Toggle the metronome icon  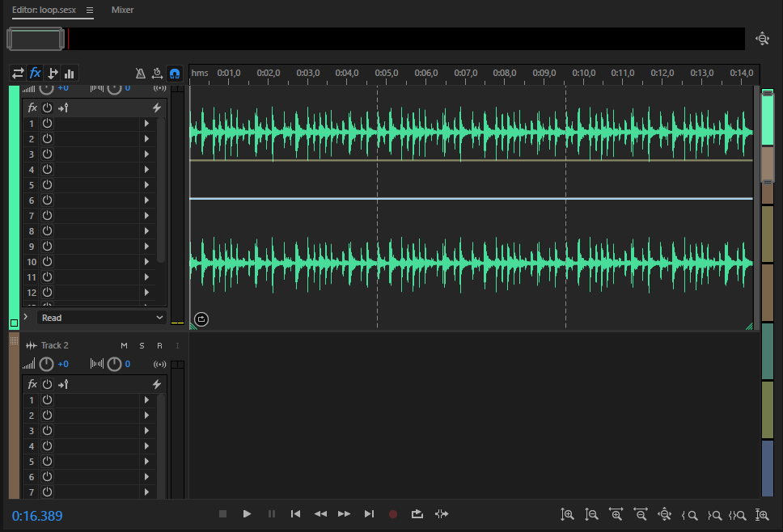(140, 73)
